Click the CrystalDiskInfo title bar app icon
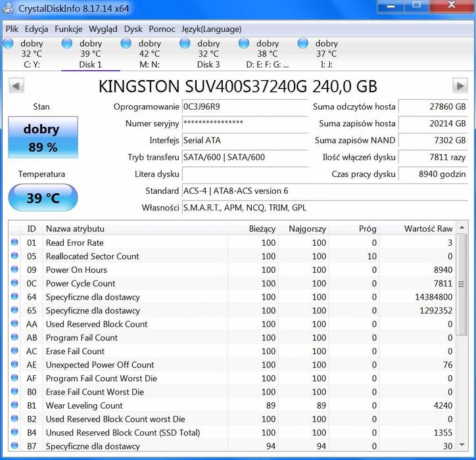Viewport: 476px width, 460px height. (x=8, y=8)
